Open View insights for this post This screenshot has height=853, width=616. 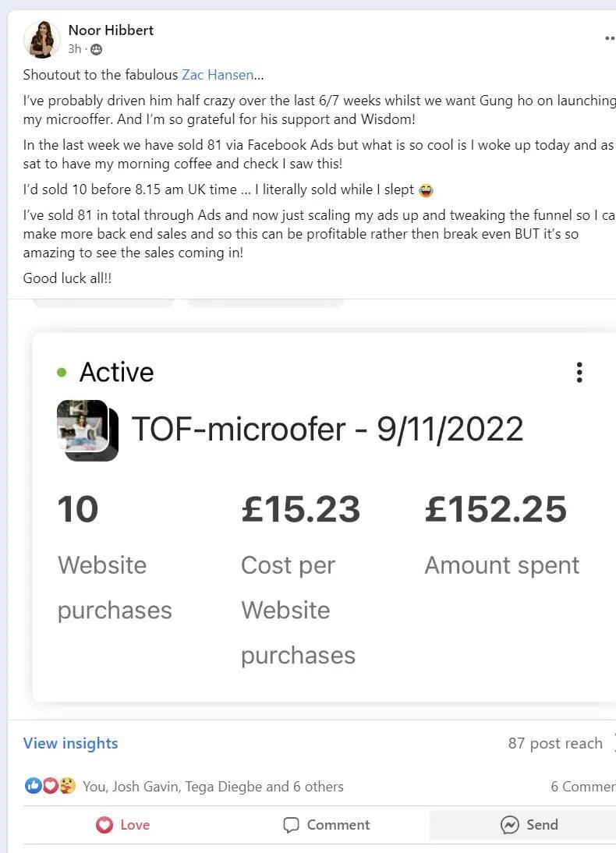click(70, 743)
